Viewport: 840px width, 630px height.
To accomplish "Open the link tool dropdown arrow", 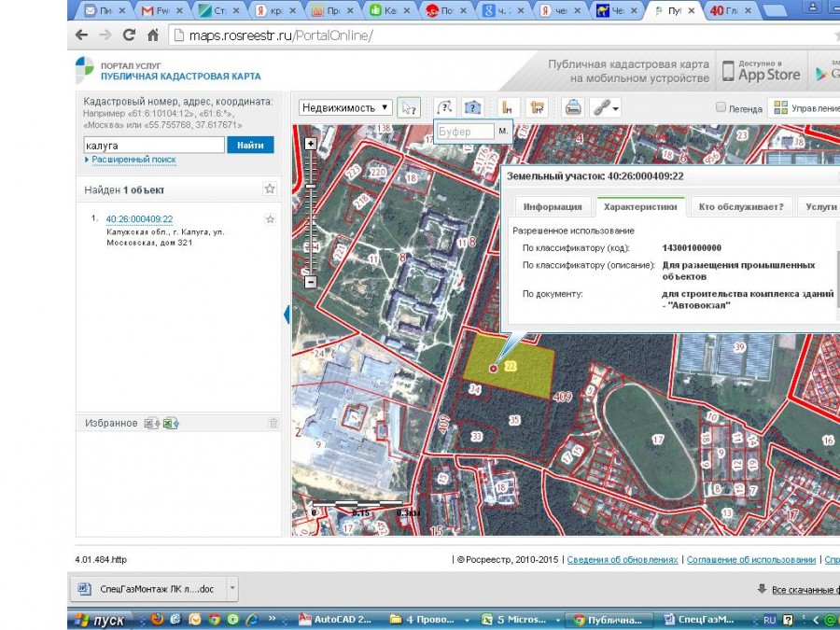I will point(616,108).
